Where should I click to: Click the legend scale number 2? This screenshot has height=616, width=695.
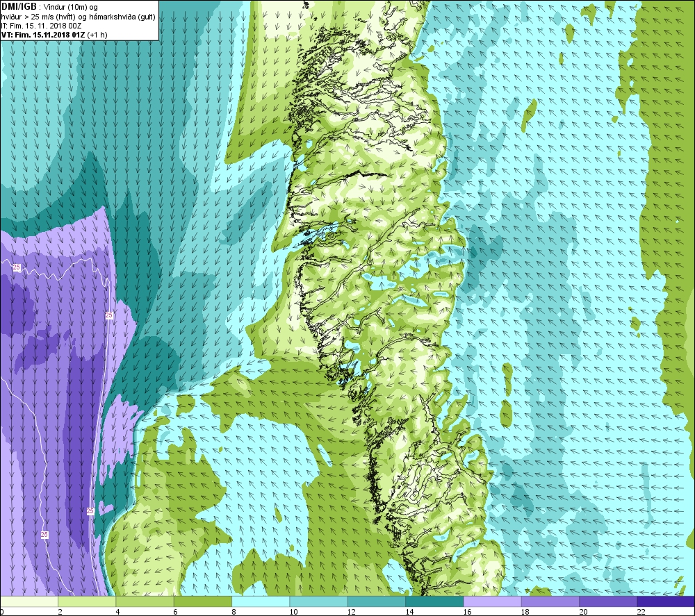[x=60, y=612]
